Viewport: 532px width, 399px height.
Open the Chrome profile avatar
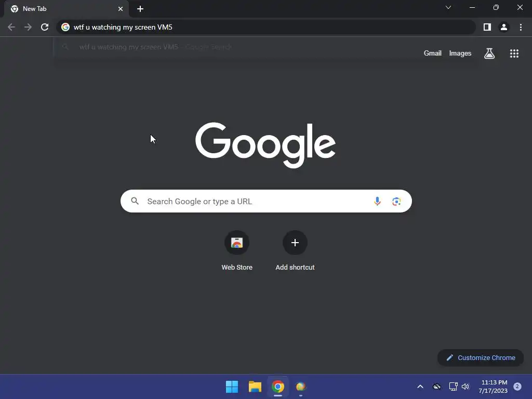point(504,27)
